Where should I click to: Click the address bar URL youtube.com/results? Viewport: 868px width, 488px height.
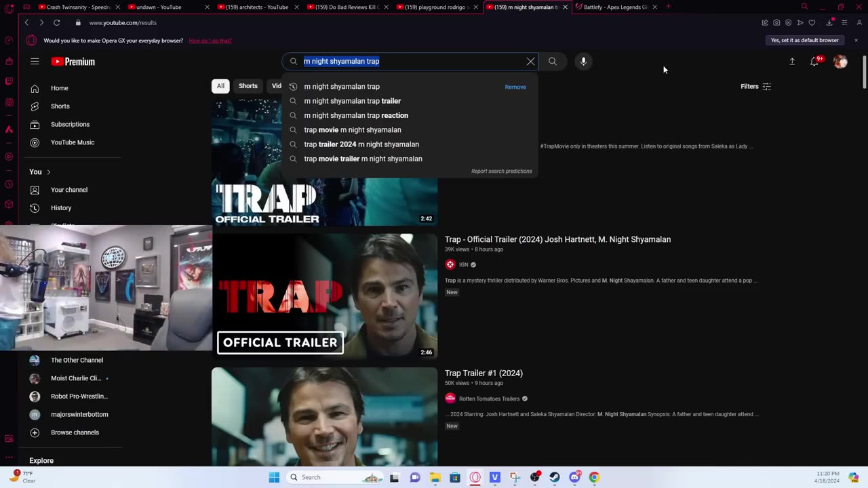click(123, 23)
